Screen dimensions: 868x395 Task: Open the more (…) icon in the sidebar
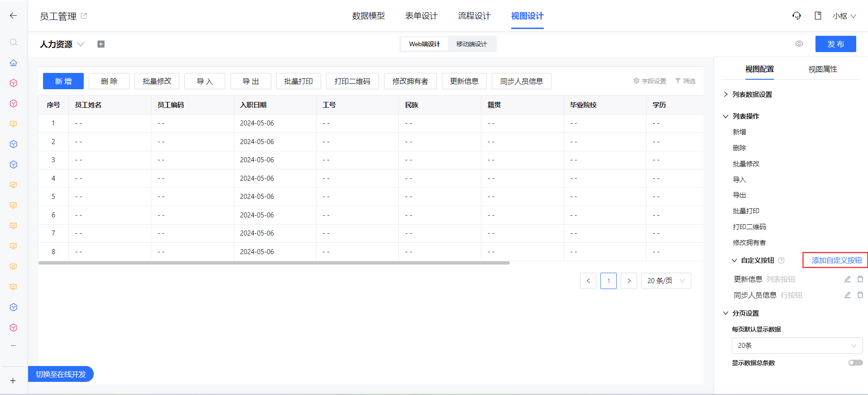click(x=14, y=346)
